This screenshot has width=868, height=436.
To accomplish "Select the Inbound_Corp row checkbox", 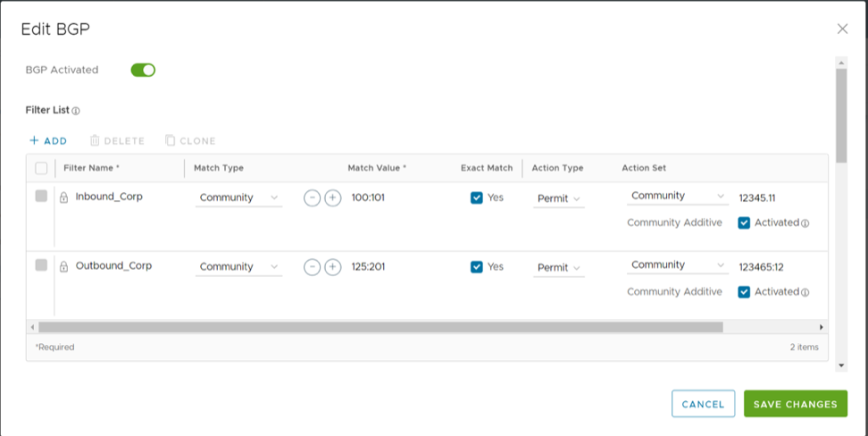I will coord(41,197).
